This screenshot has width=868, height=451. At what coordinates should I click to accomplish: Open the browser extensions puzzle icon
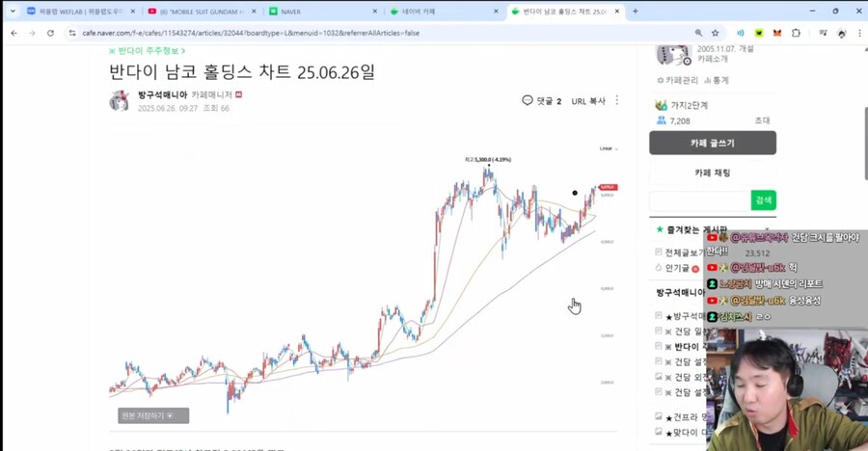796,33
